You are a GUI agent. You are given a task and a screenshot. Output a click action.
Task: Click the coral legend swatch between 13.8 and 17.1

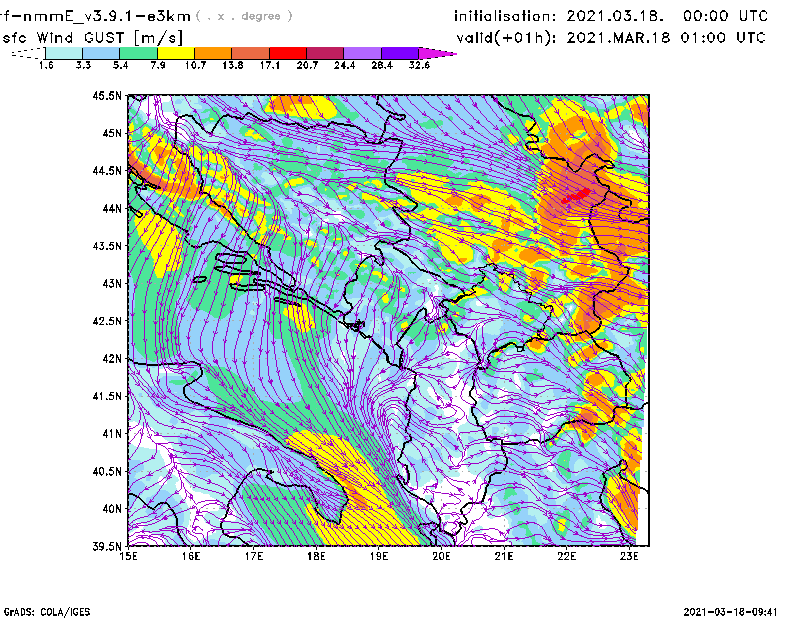pos(251,53)
